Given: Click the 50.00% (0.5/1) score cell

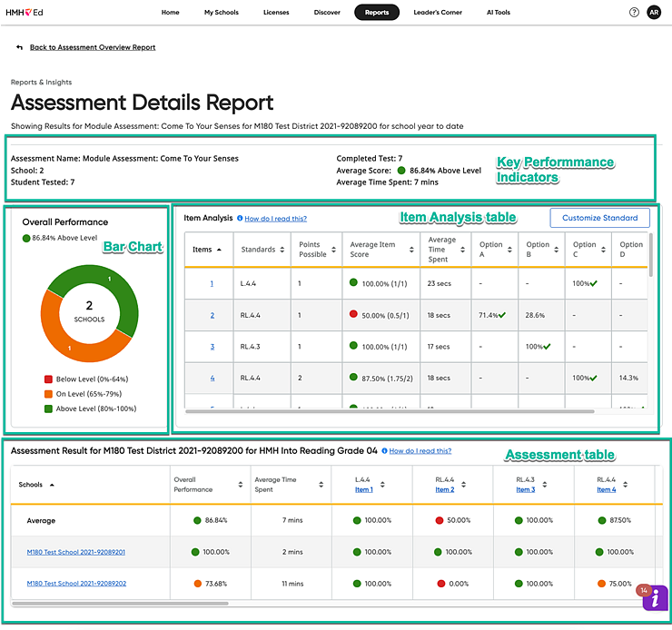Looking at the screenshot, I should pyautogui.click(x=380, y=315).
